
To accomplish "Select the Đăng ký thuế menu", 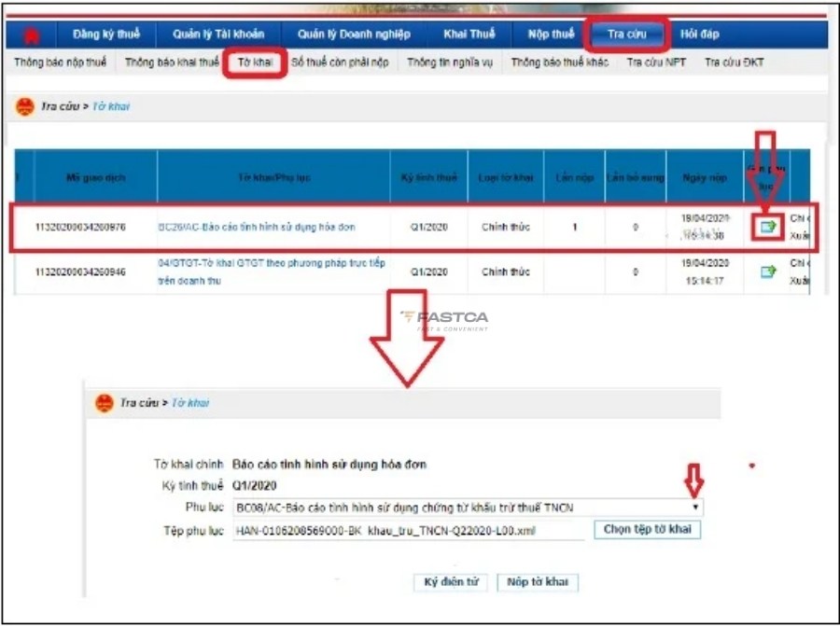I will (x=105, y=35).
